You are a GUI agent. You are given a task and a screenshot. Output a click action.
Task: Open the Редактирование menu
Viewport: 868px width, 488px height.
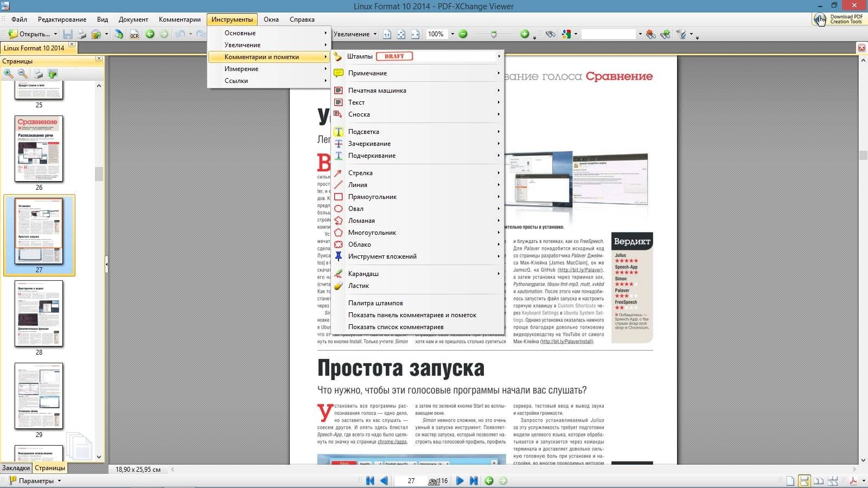coord(62,20)
